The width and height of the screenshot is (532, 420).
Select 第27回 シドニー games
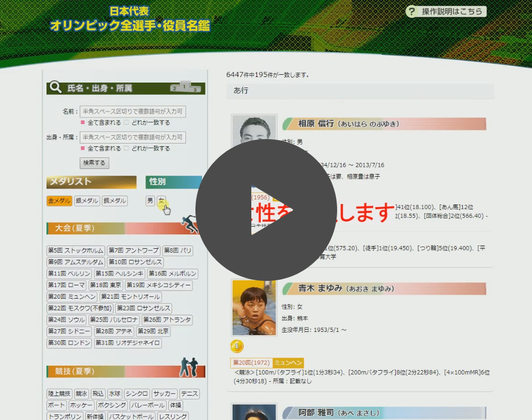[69, 331]
